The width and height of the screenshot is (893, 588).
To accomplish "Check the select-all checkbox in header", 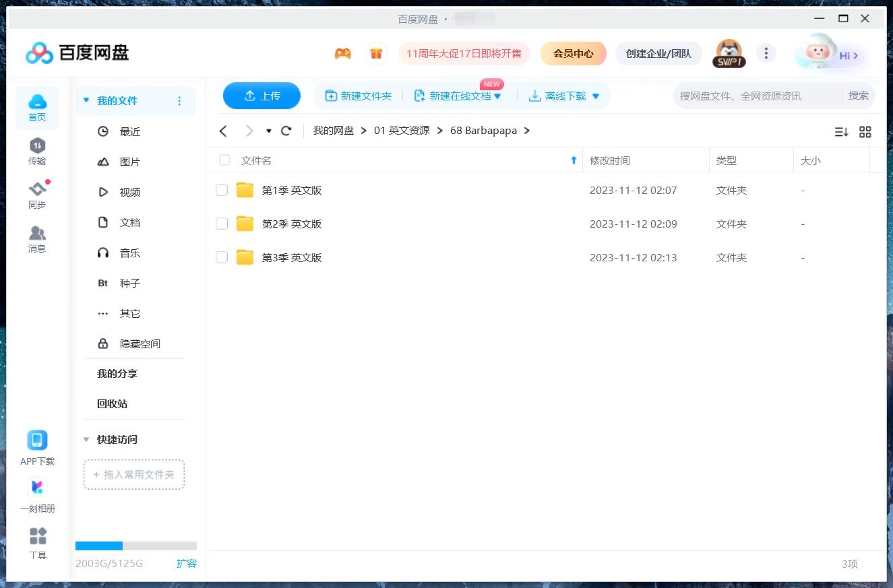I will pos(224,160).
